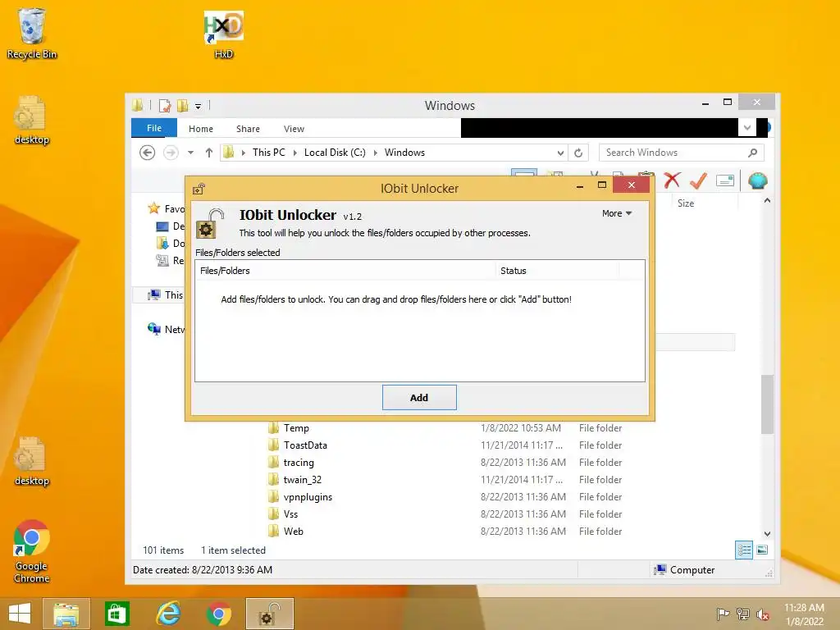Click 'Local Disk (C:)' in the address bar

tap(335, 152)
